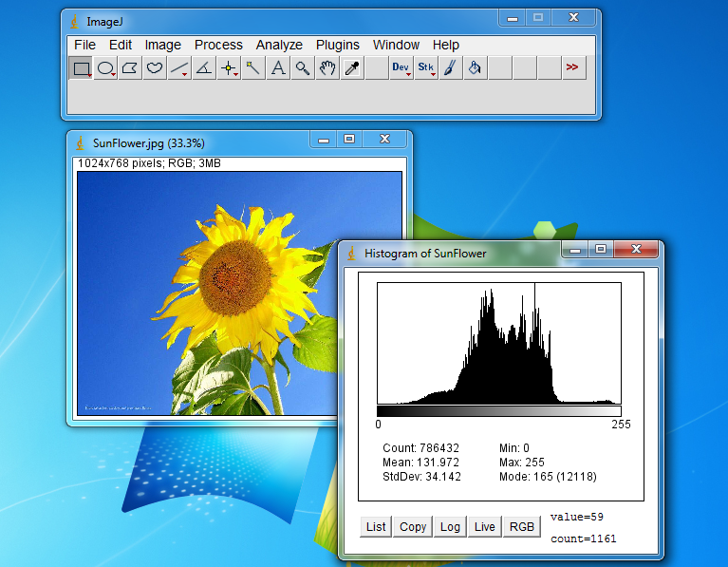Maximize the SunFlower.jpg image window

(349, 139)
